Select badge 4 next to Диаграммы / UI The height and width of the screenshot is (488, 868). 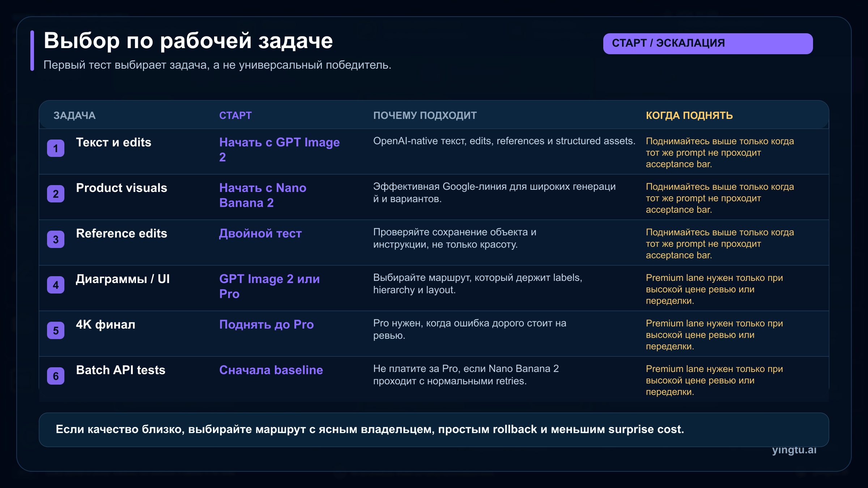(x=56, y=284)
